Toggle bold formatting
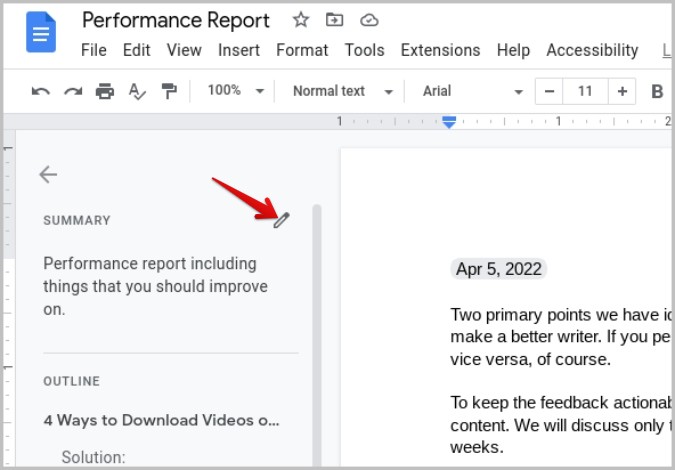 point(657,91)
